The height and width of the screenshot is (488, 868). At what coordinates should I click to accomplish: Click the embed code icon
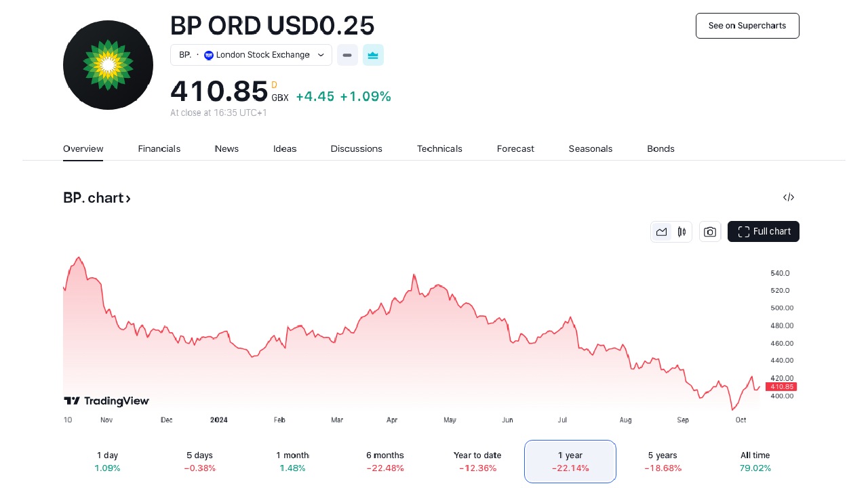coord(788,197)
